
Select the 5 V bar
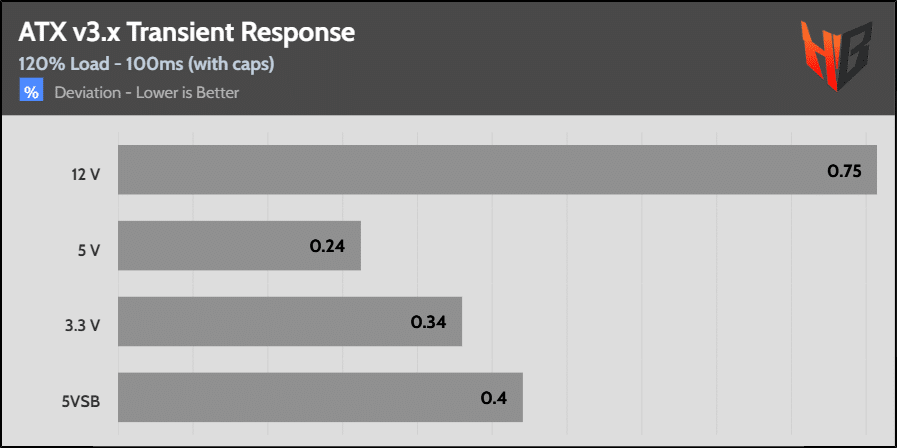[x=239, y=245]
